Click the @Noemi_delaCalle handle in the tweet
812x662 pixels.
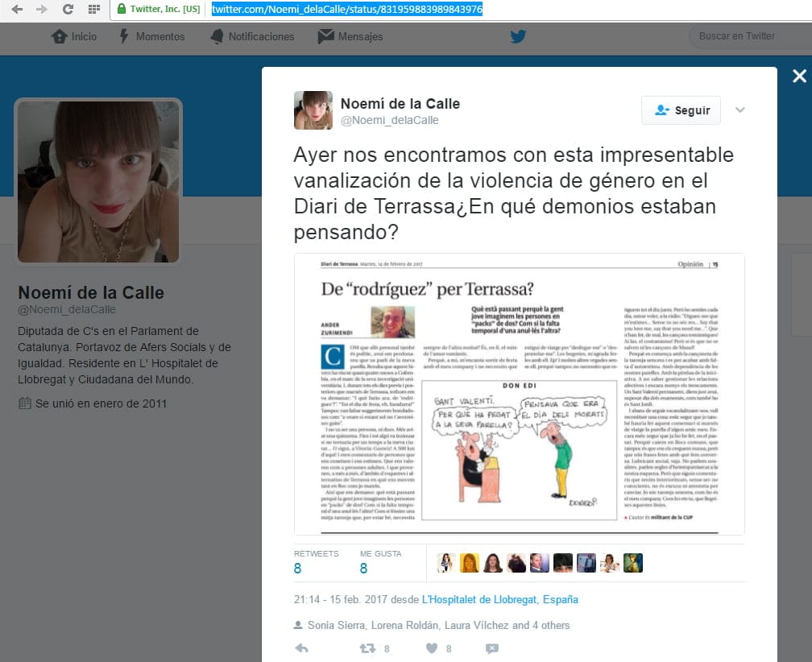(x=389, y=120)
